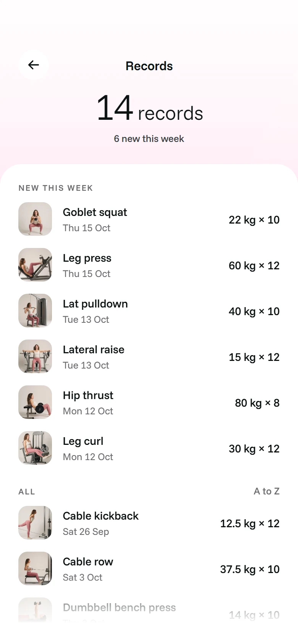View the Leg curl 30 kg × 12 record
The image size is (298, 644).
254,449
